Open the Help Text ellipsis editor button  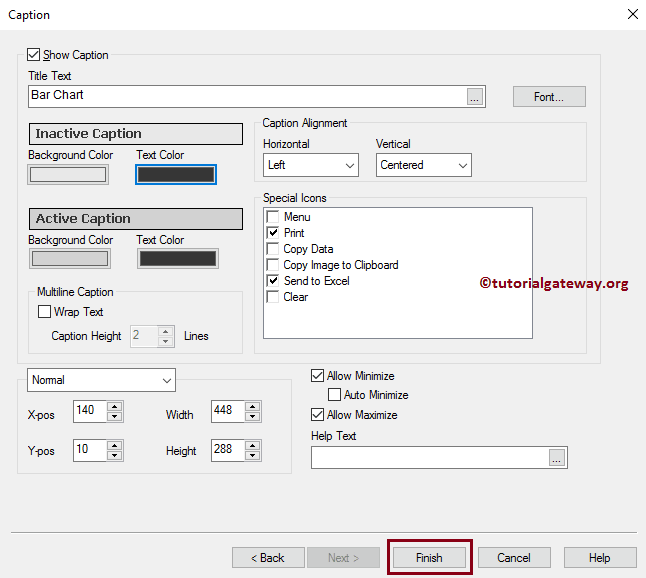click(x=557, y=457)
